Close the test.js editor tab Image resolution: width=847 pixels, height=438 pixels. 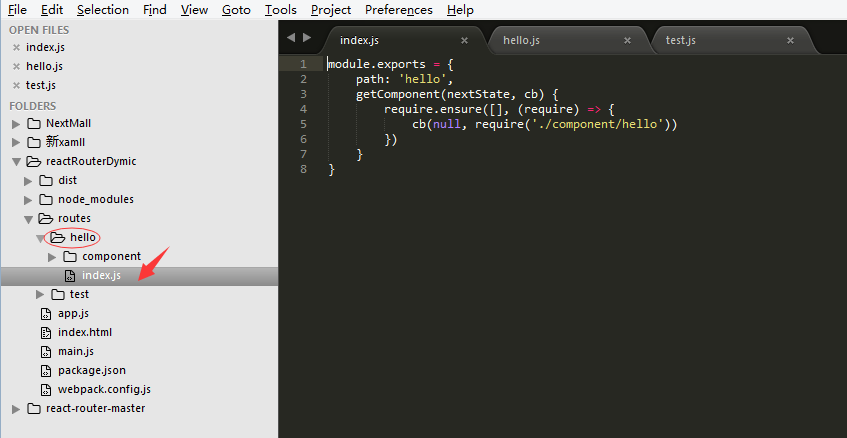[790, 41]
